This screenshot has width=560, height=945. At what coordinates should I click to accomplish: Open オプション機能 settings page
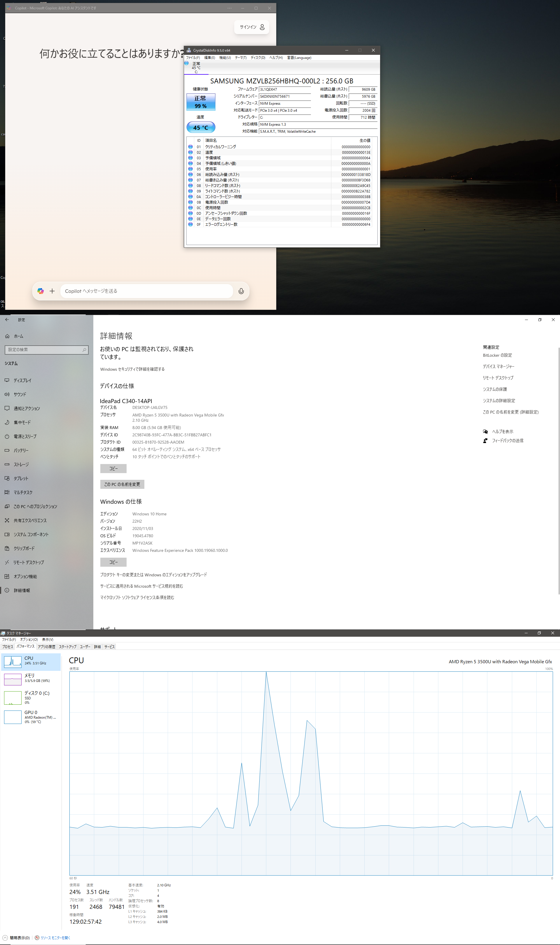(x=46, y=576)
